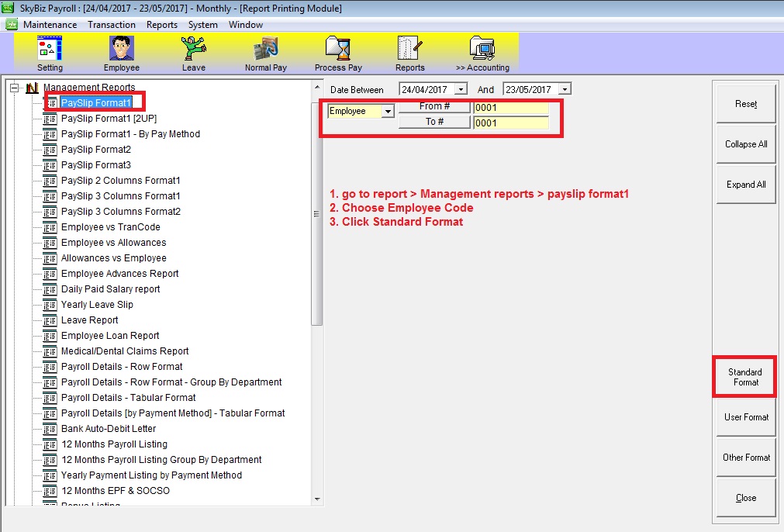784x532 pixels.
Task: Open the start date dropdown calendar
Action: click(x=461, y=90)
